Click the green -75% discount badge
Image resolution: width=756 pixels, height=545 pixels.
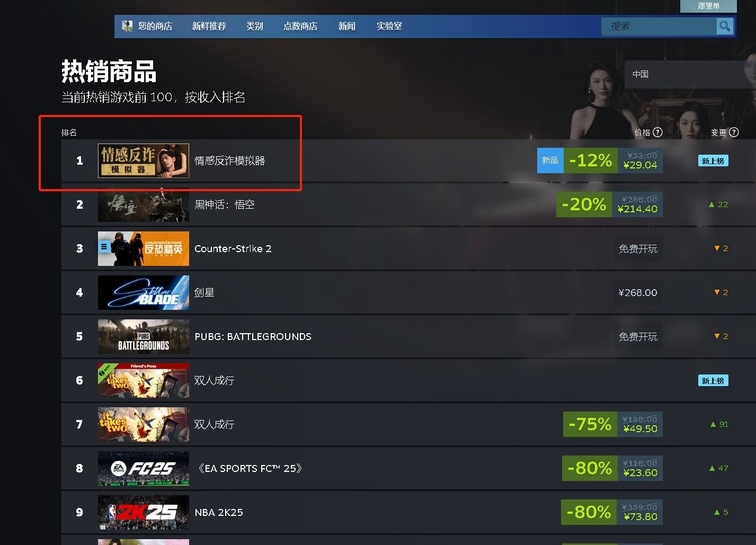pos(590,424)
